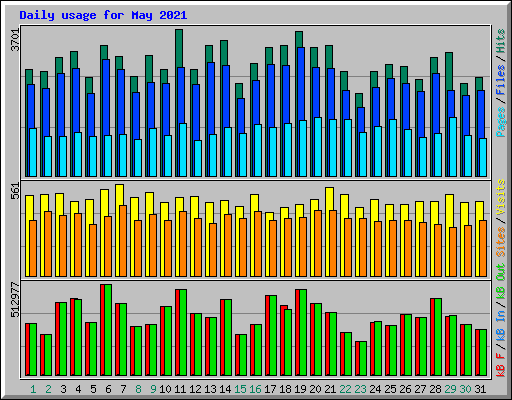Click day 1 on the x-axis
Image resolution: width=512 pixels, height=400 pixels.
point(33,389)
